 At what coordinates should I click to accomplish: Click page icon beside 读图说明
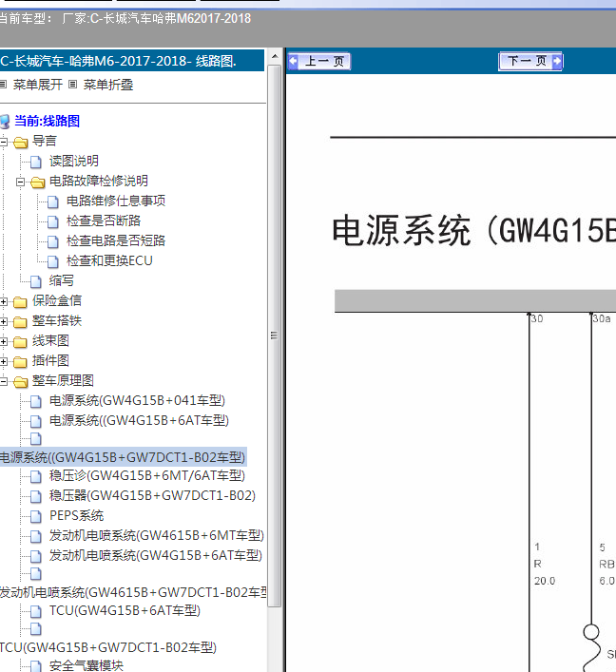tap(36, 162)
